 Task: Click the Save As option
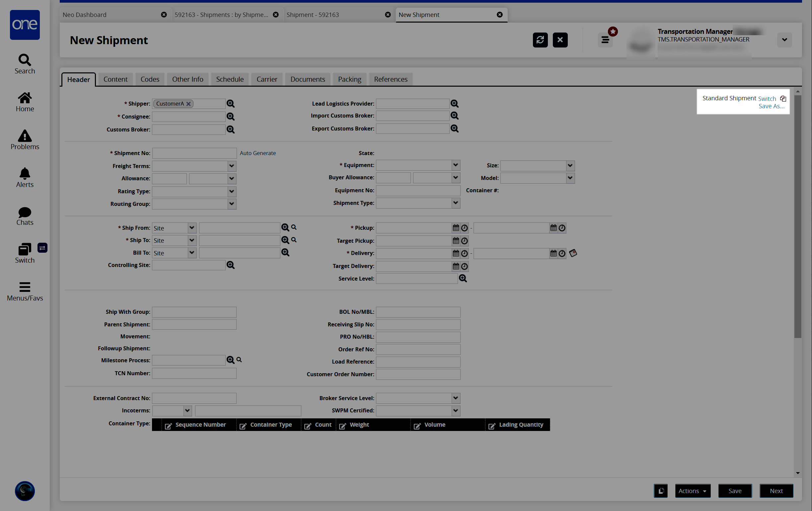click(x=772, y=106)
